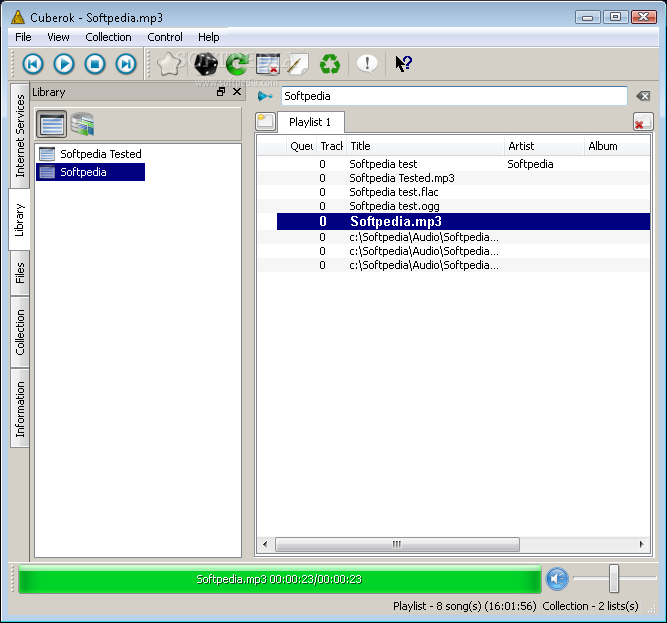Click the Next track button

(126, 64)
